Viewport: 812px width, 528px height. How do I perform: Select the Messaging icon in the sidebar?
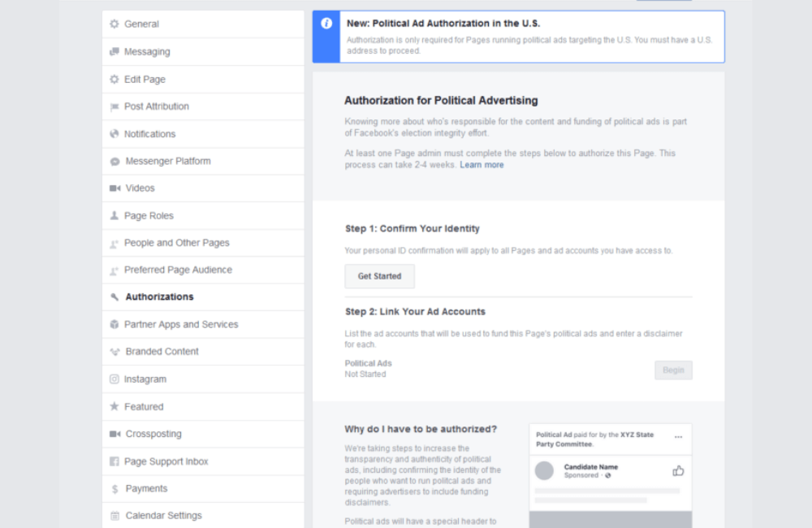tap(114, 51)
